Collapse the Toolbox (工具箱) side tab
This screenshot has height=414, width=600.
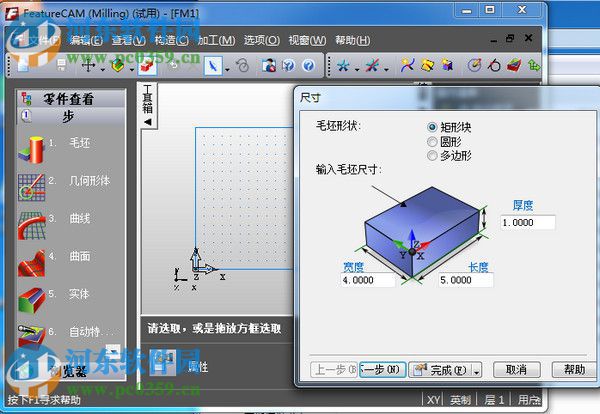148,105
